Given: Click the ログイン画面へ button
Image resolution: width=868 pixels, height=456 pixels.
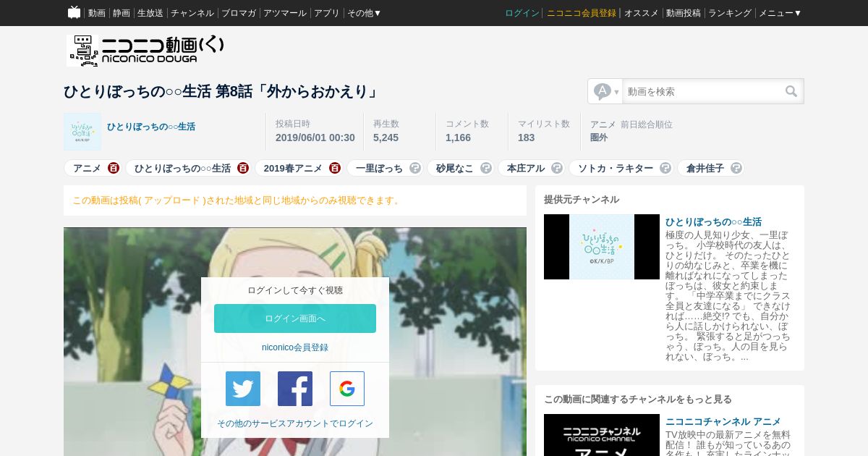Looking at the screenshot, I should 295,318.
